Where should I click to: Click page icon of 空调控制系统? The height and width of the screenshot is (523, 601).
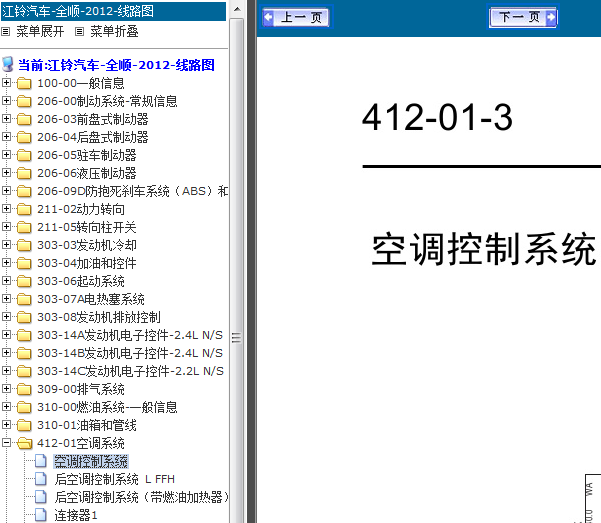pyautogui.click(x=41, y=461)
